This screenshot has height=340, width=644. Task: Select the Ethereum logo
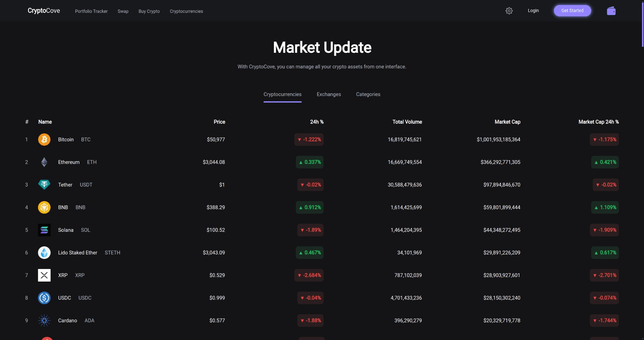coord(44,162)
